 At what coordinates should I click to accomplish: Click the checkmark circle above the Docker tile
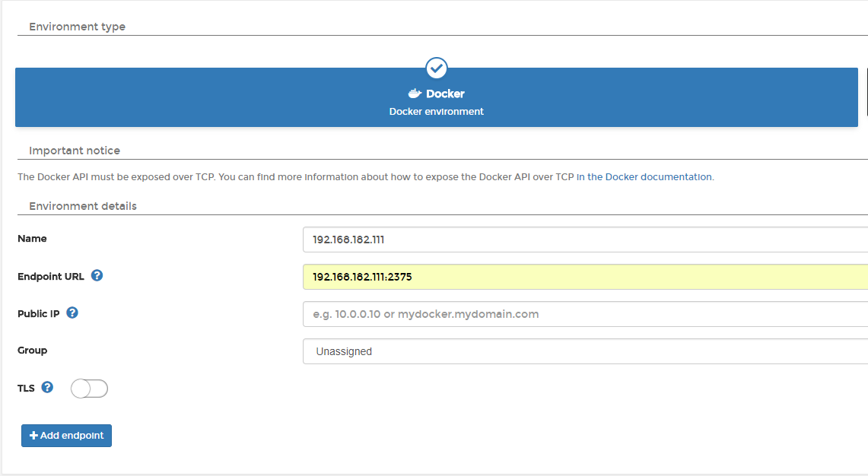437,68
